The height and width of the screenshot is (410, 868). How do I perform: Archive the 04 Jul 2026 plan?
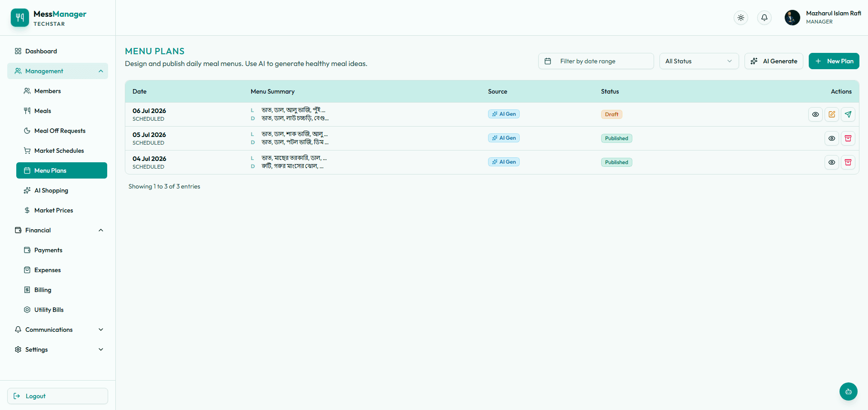(x=848, y=162)
